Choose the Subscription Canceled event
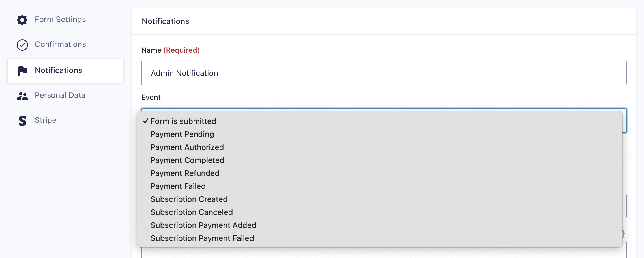This screenshot has height=258, width=644. (379, 212)
